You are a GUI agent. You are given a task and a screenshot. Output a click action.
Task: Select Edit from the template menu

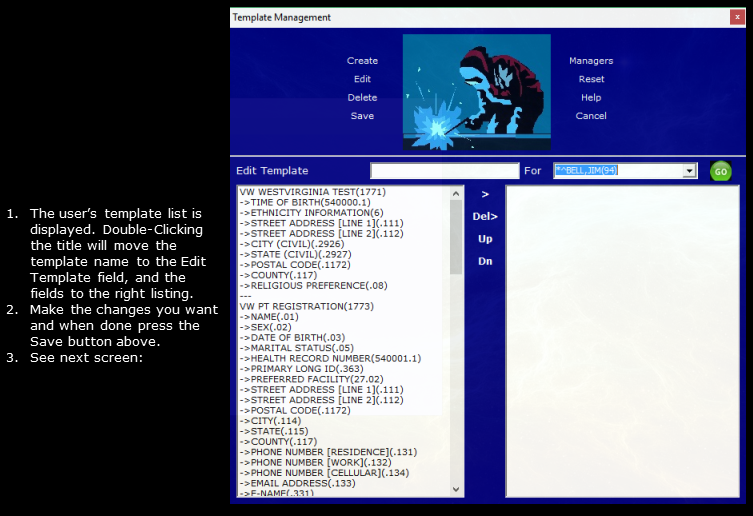pos(362,79)
